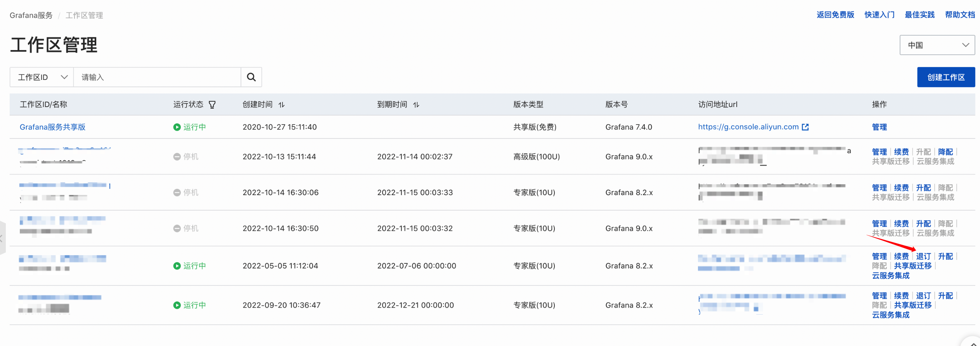Sort by 到期时间 using its sort arrows

[x=416, y=105]
